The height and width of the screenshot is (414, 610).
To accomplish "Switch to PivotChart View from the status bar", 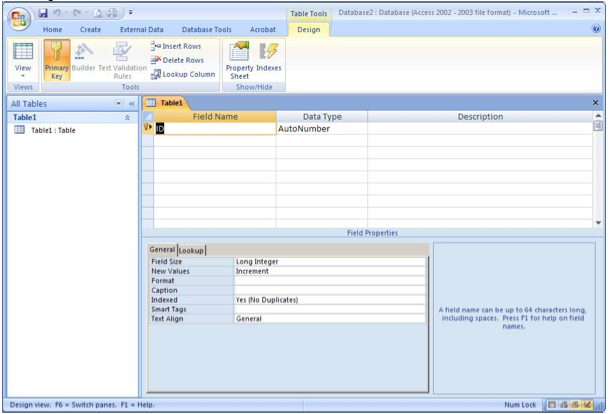I will pyautogui.click(x=575, y=405).
